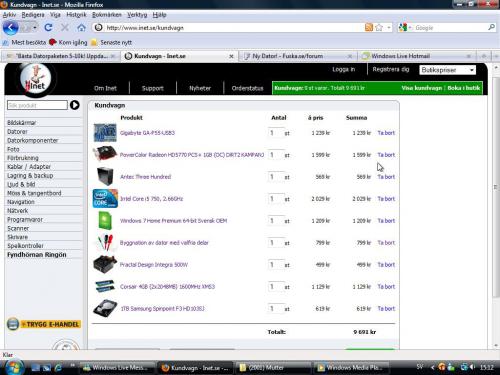This screenshot has width=500, height=375.
Task: Click the Intel Core i5 product thumbnail
Action: [x=105, y=198]
